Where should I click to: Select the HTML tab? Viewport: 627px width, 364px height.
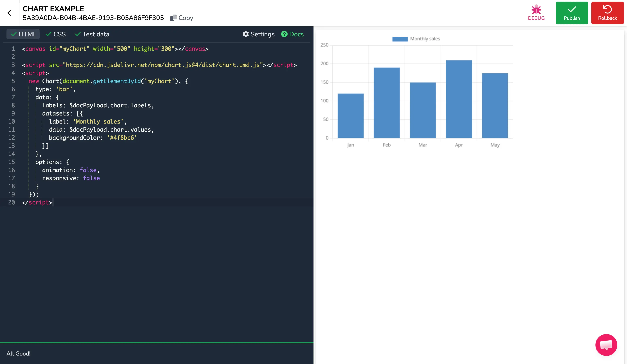click(27, 34)
